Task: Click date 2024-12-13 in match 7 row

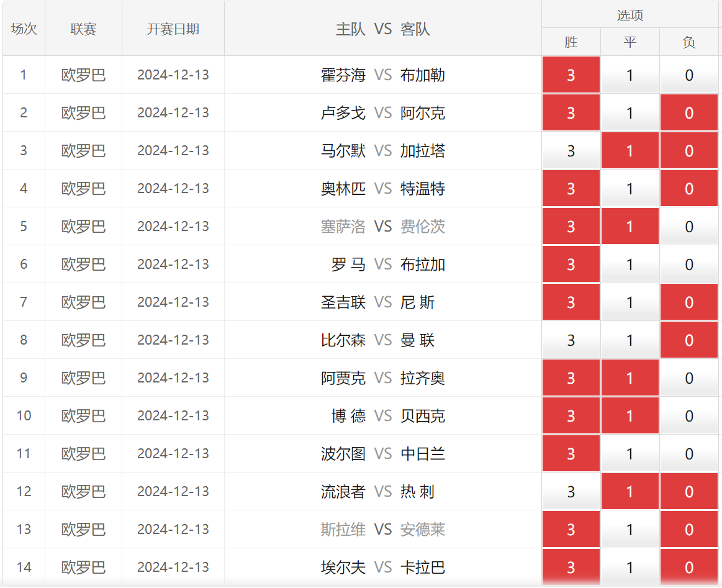Action: (x=173, y=302)
